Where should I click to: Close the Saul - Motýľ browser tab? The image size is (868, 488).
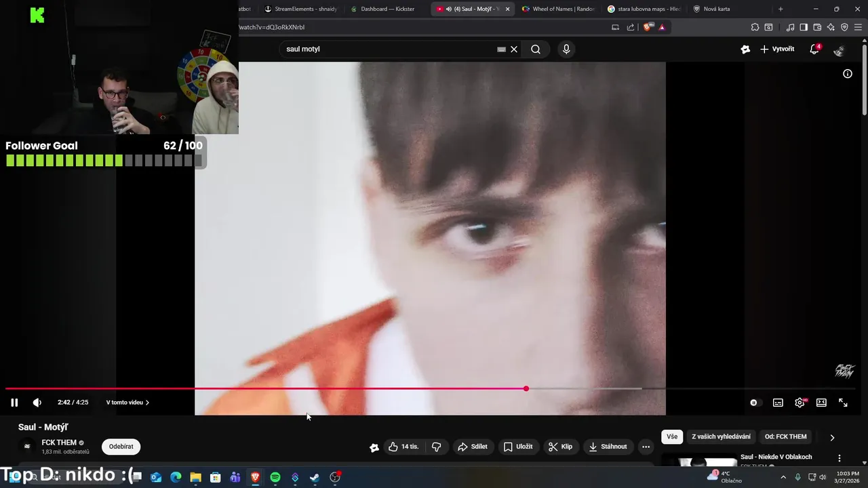tap(507, 9)
